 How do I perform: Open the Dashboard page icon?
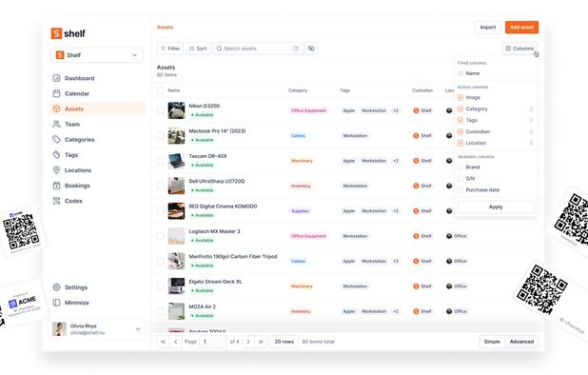pos(57,78)
